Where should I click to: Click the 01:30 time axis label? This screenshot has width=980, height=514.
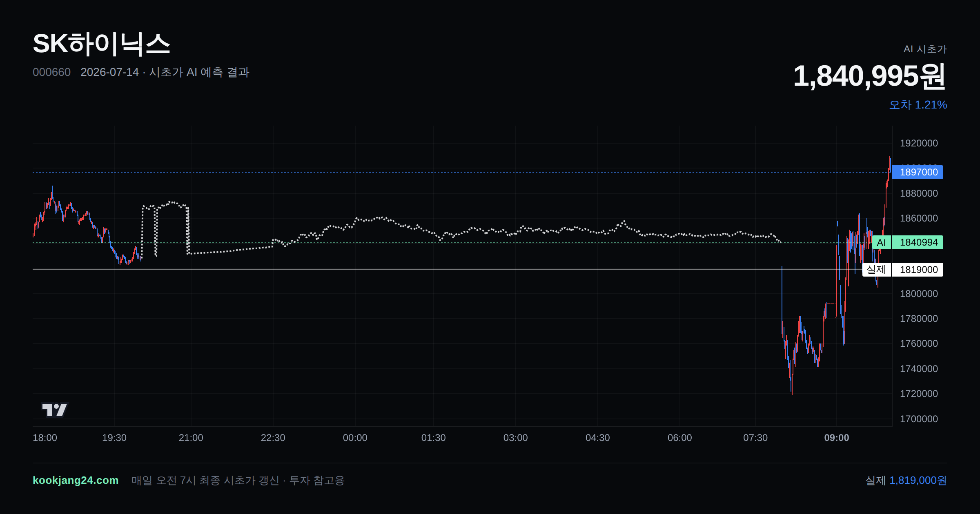coord(434,438)
